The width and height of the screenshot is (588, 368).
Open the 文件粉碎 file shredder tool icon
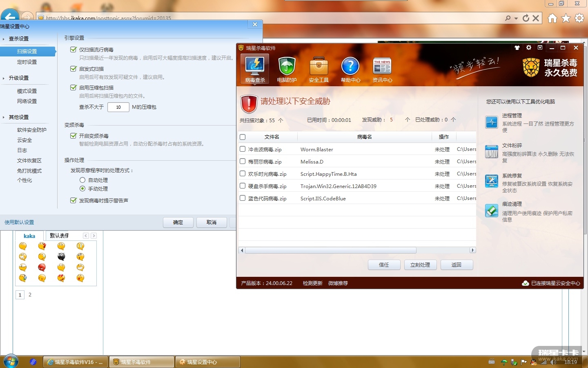click(492, 152)
